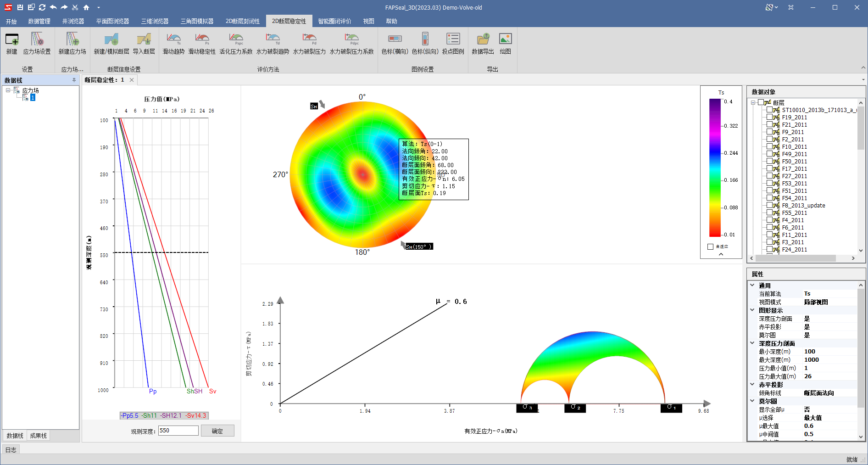Open the 数据管理 ribbon tab

click(39, 21)
